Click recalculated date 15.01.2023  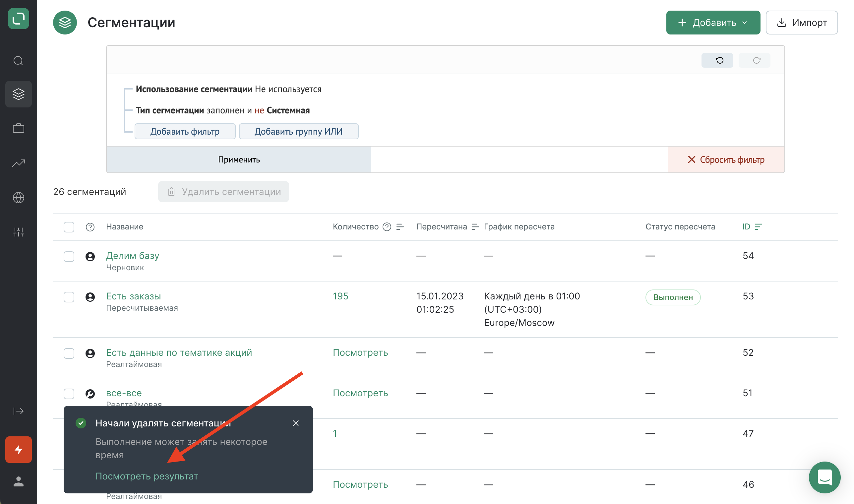coord(440,296)
